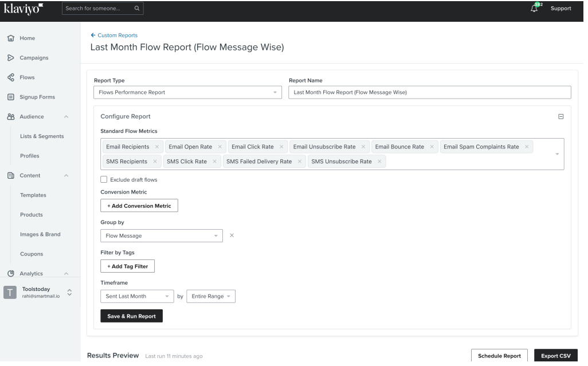Image resolution: width=588 pixels, height=366 pixels.
Task: Open the Sent Last Month timeframe dropdown
Action: 137,296
